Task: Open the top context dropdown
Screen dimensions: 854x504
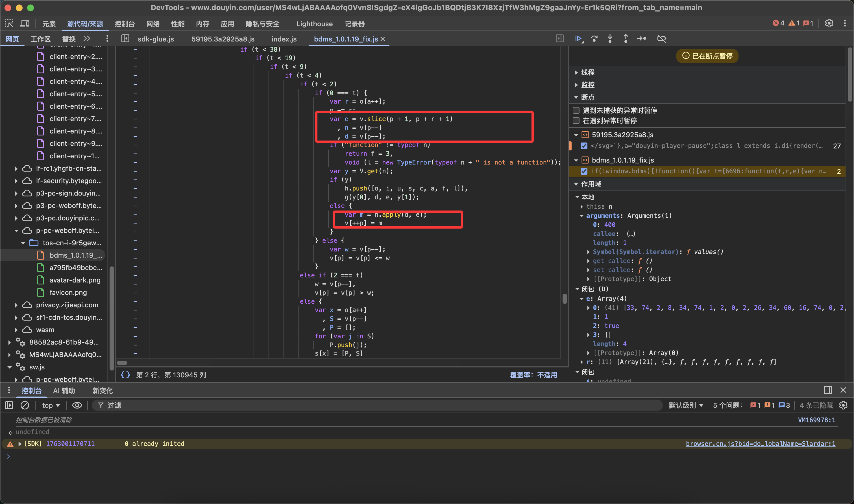Action: [51, 405]
